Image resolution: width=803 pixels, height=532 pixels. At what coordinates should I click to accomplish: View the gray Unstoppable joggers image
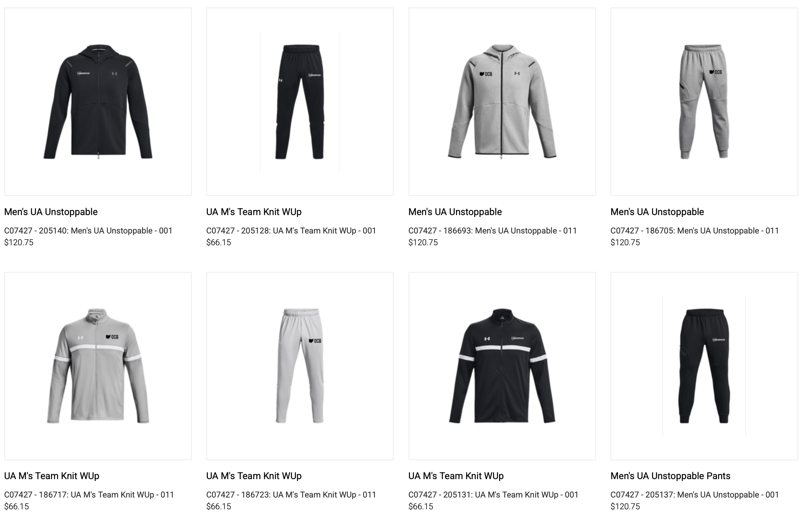pos(704,101)
